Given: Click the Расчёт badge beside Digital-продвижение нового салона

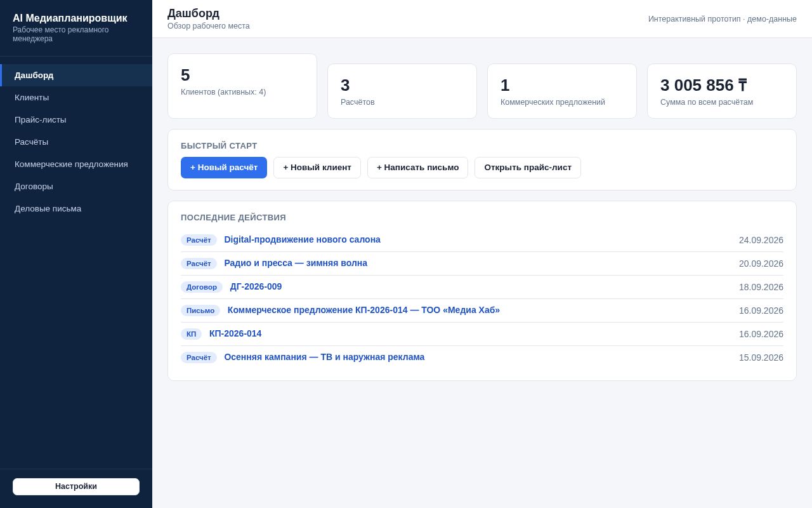Looking at the screenshot, I should point(199,240).
